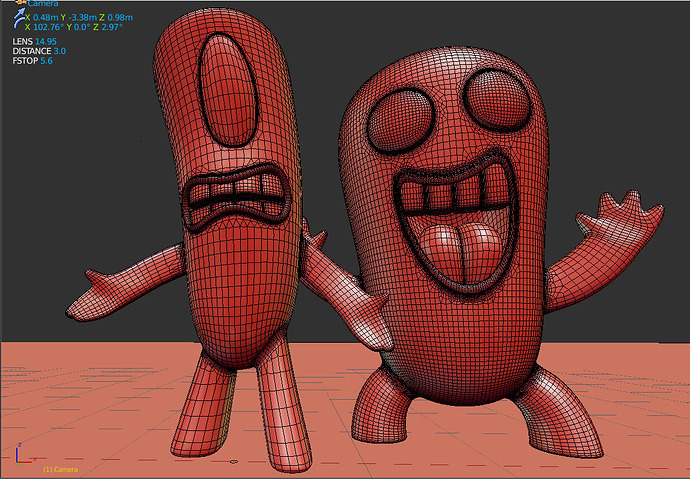
Task: Click the location value "-3.38m"
Action: pyautogui.click(x=81, y=18)
